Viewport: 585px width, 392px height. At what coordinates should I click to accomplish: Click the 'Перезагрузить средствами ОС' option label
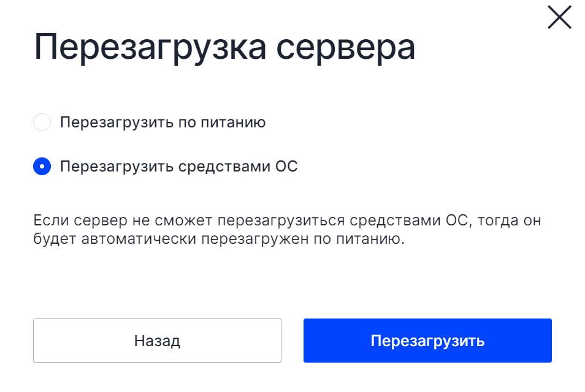178,166
